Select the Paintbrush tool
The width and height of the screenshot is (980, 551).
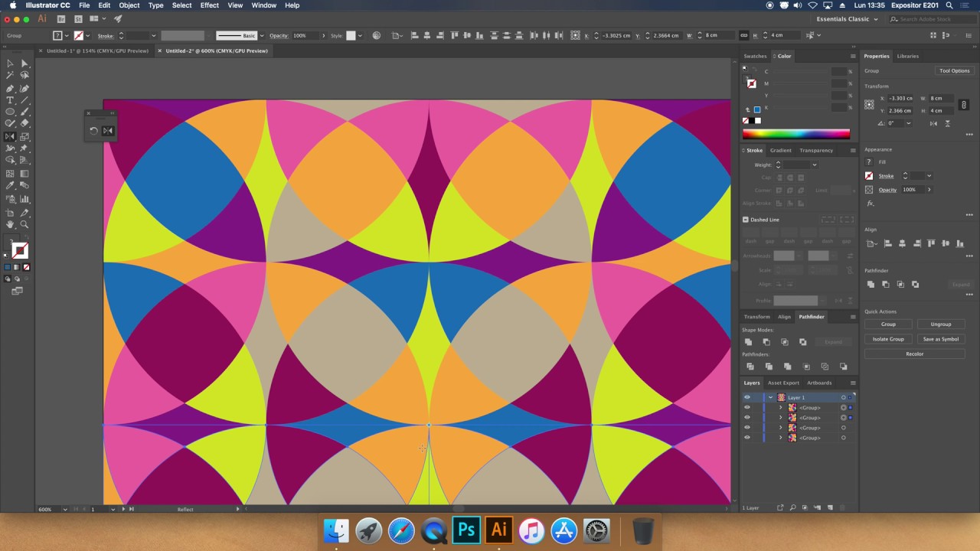(24, 112)
